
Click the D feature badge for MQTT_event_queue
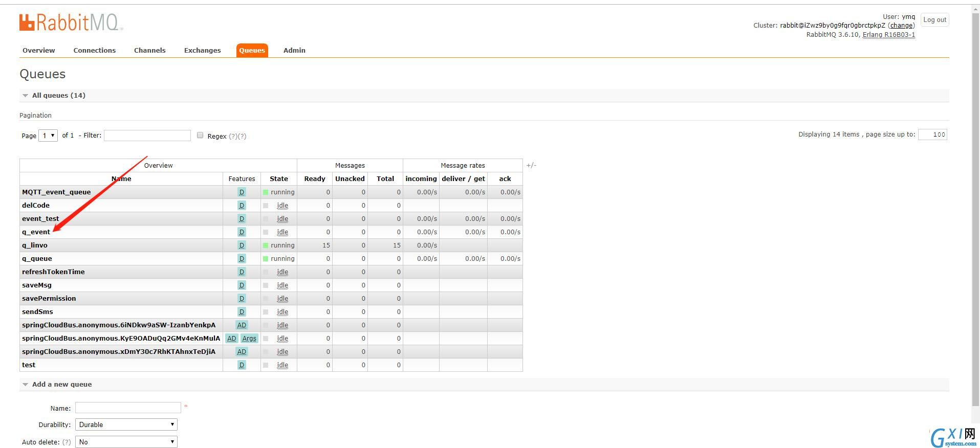pos(242,192)
